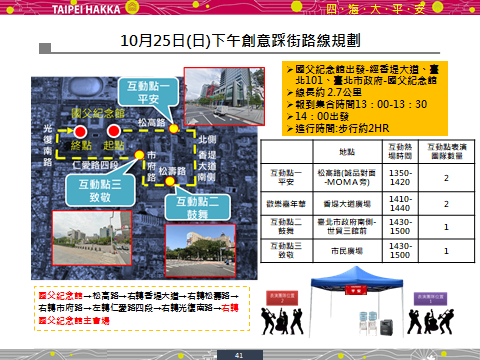Screen dimensions: 480x360
Task: Click the 國父紀念館出發 route summary bullet
Action: tap(363, 75)
